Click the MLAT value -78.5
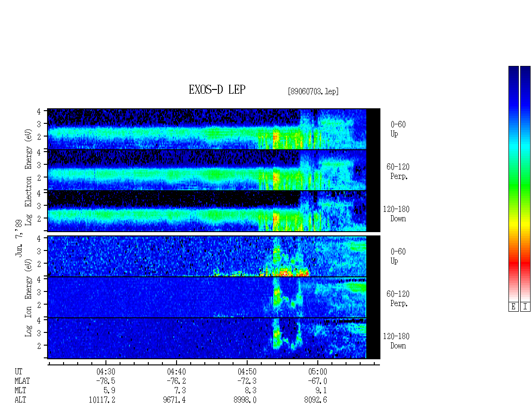 tap(106, 381)
